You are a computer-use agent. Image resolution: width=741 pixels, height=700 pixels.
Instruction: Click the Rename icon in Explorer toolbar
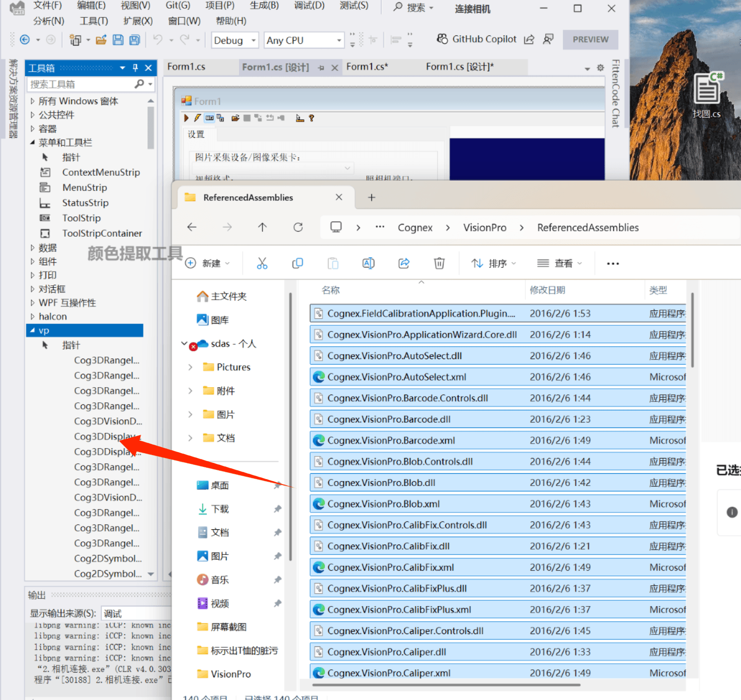coord(369,263)
